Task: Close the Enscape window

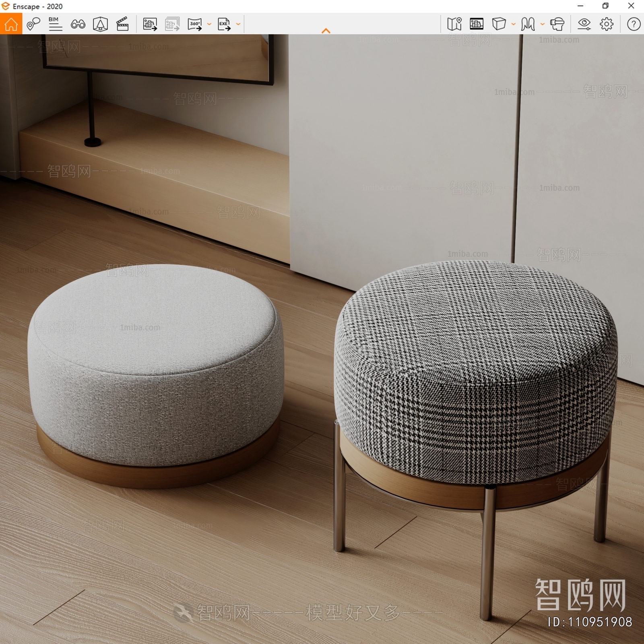Action: pos(631,6)
